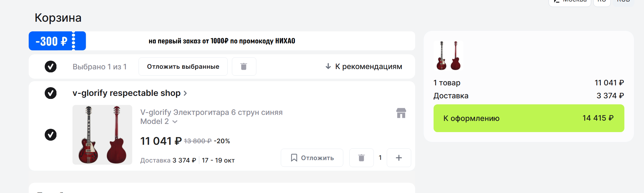
Task: Delete selected items with top trash icon
Action: pos(244,66)
